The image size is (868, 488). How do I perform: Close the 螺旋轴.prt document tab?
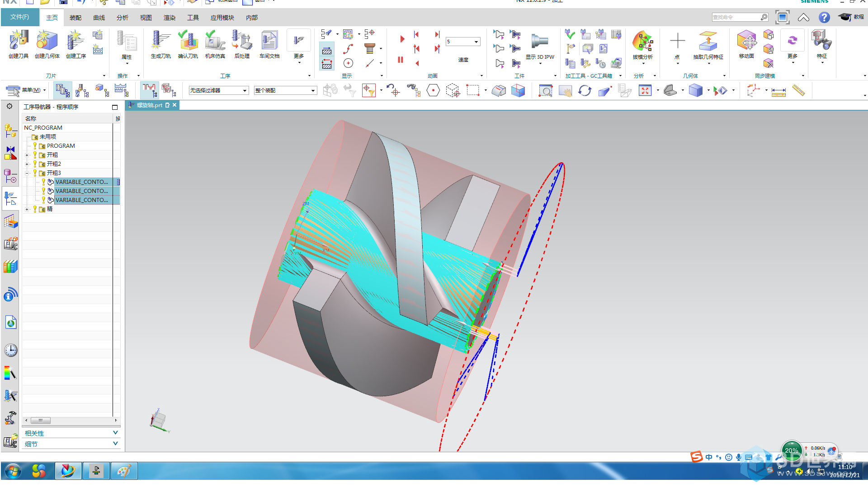(175, 105)
